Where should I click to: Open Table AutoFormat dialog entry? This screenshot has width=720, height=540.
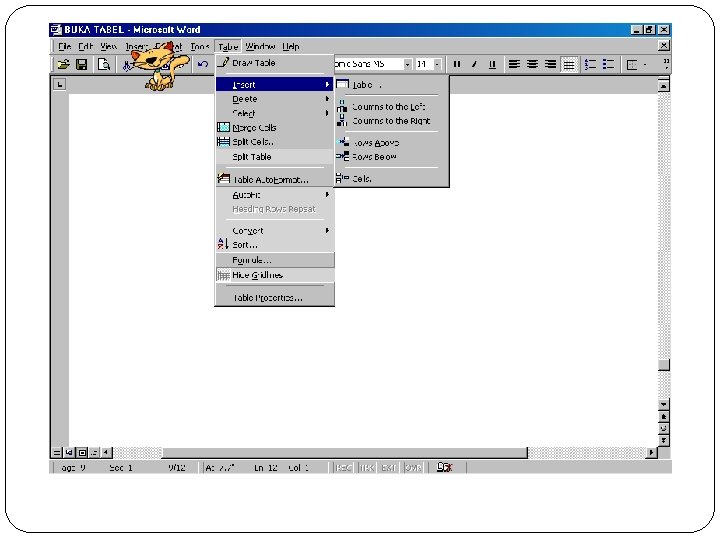point(275,180)
